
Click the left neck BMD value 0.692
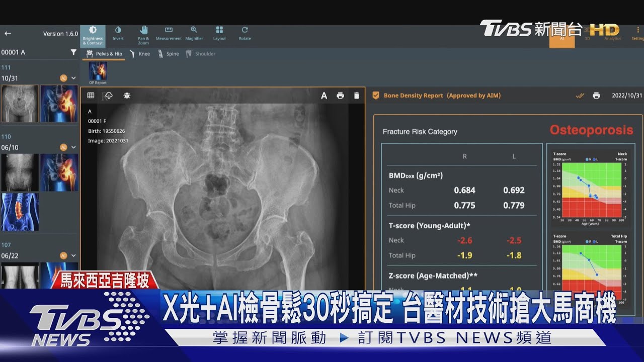514,190
